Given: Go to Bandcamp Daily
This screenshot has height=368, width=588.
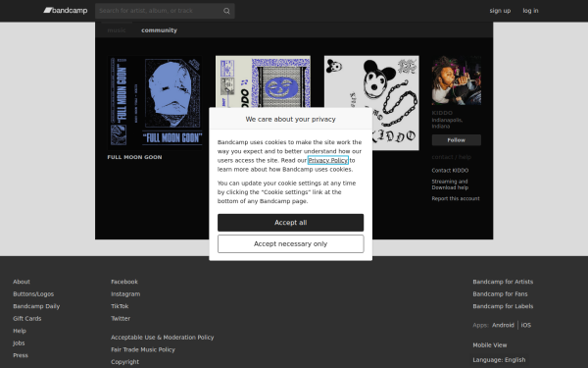Looking at the screenshot, I should (x=36, y=306).
